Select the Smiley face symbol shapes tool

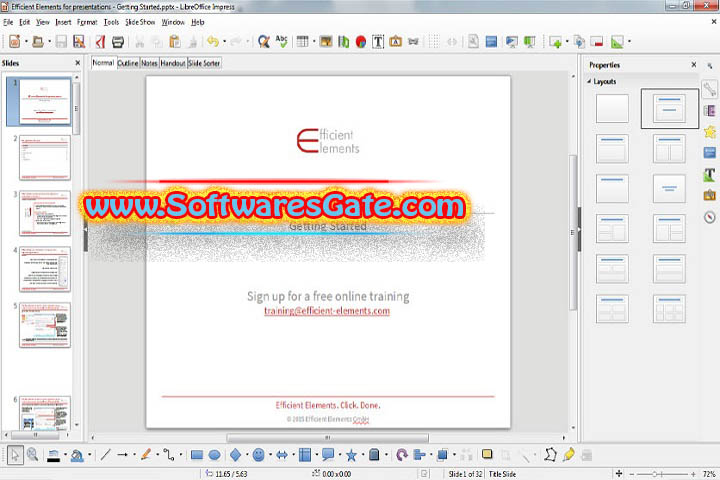[x=259, y=455]
